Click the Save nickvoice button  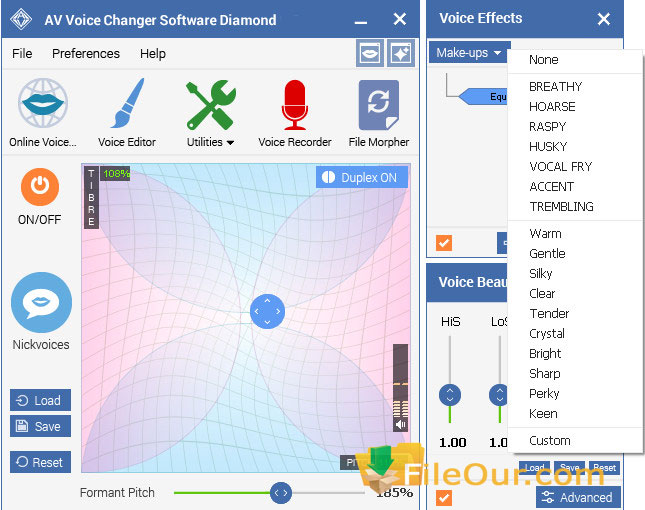(40, 426)
